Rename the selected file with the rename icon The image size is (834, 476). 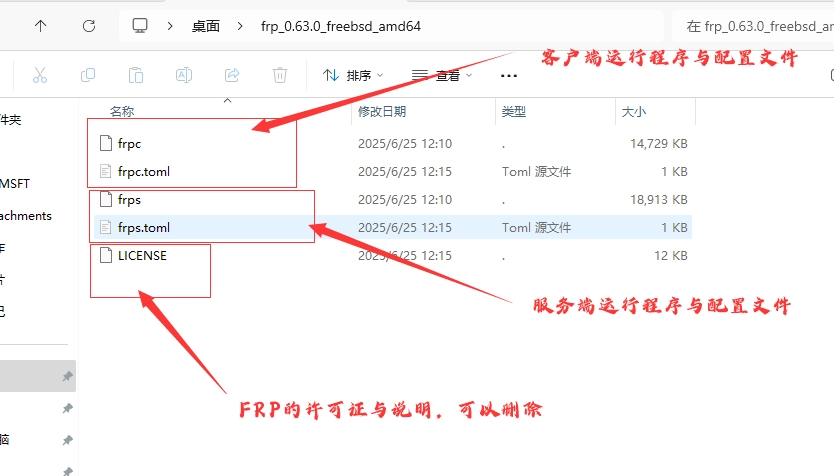(x=184, y=75)
